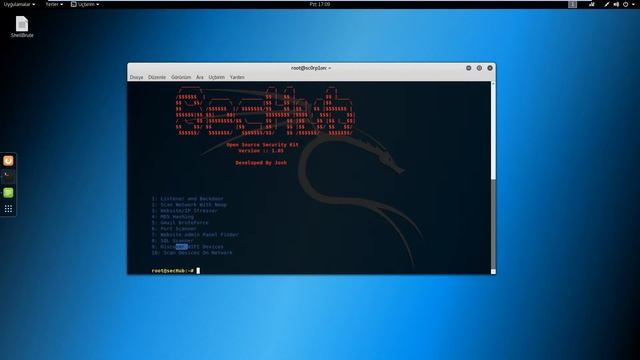The height and width of the screenshot is (360, 640).
Task: Click 'Scan Network With Nmap' line
Action: pyautogui.click(x=189, y=205)
